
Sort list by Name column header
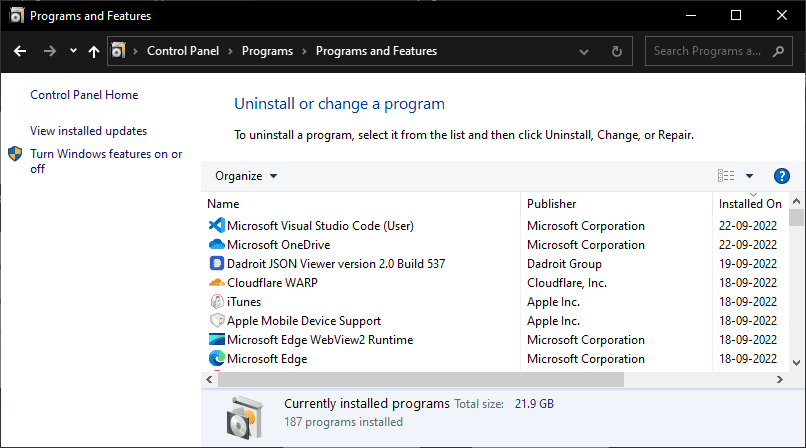(223, 203)
